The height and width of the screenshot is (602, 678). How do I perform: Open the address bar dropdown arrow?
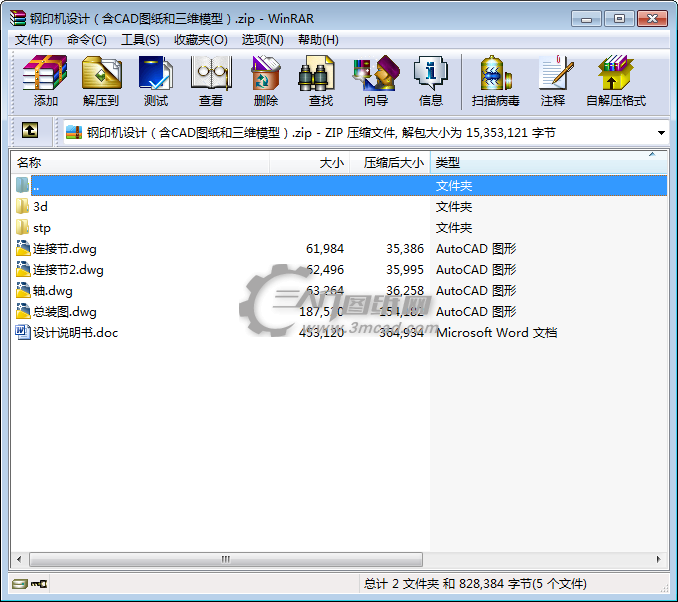click(661, 133)
